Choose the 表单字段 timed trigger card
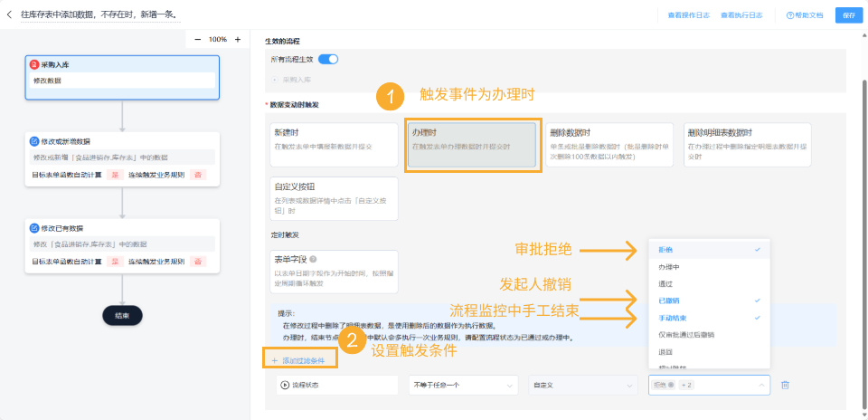This screenshot has height=420, width=868. [334, 272]
